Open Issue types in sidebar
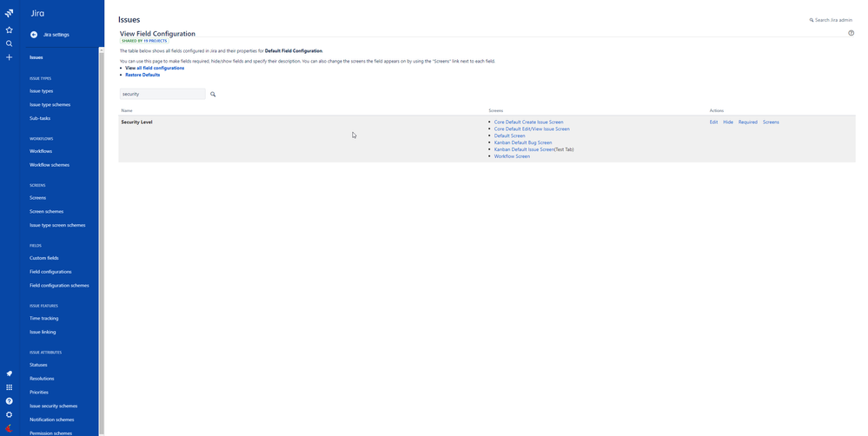The height and width of the screenshot is (436, 868). click(42, 90)
